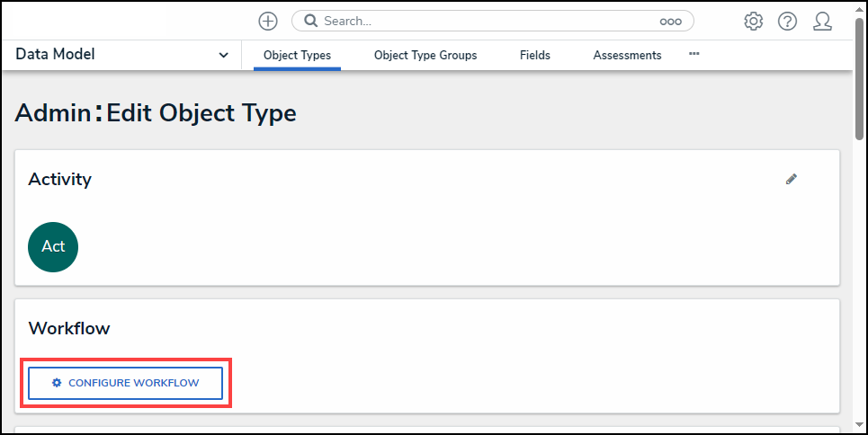
Task: Type in the Search input field
Action: coord(486,21)
